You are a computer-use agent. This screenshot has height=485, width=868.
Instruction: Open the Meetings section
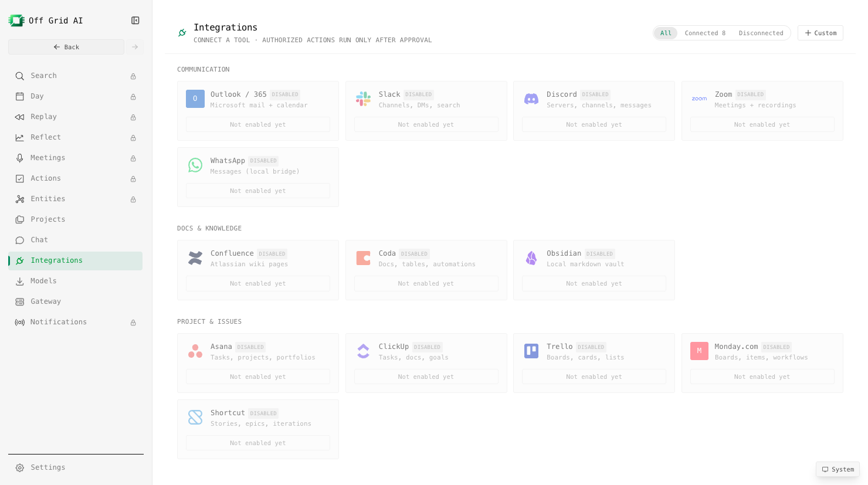[x=76, y=158]
